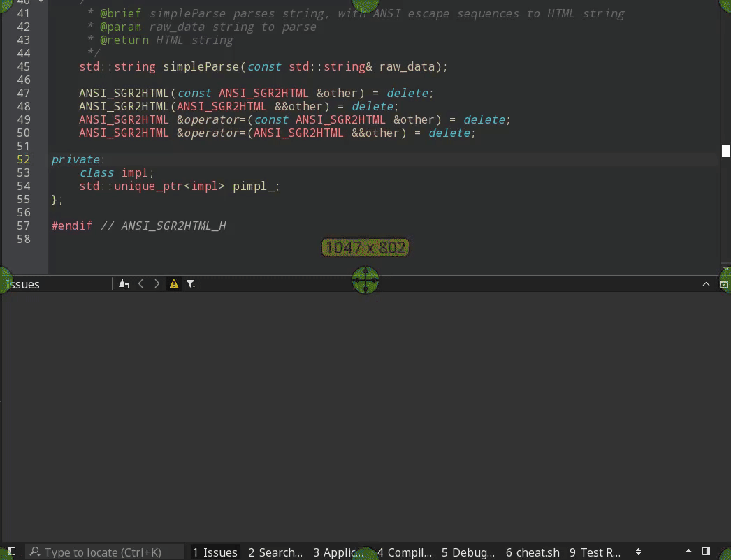Image resolution: width=731 pixels, height=560 pixels.
Task: Click pimpl_ identifier on line 54
Action: [x=254, y=186]
